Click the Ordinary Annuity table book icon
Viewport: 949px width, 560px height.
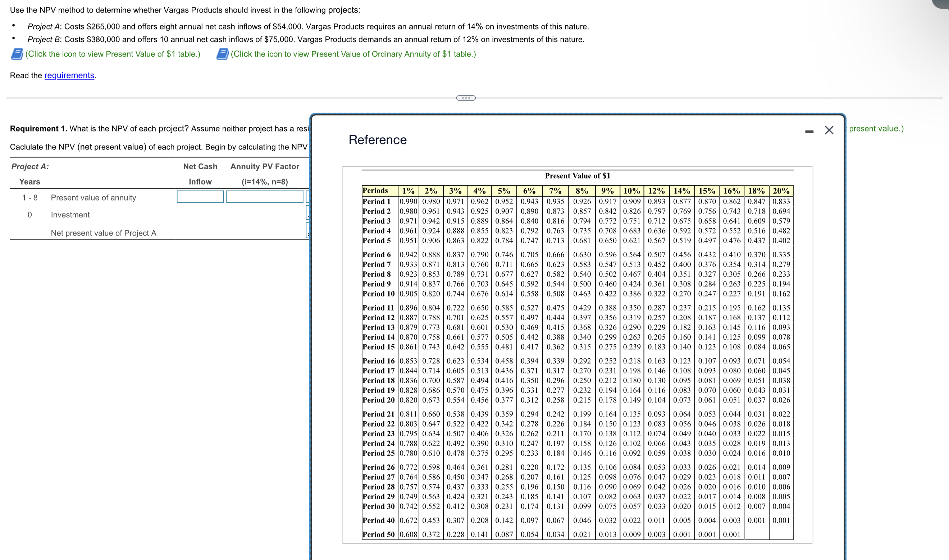(222, 54)
